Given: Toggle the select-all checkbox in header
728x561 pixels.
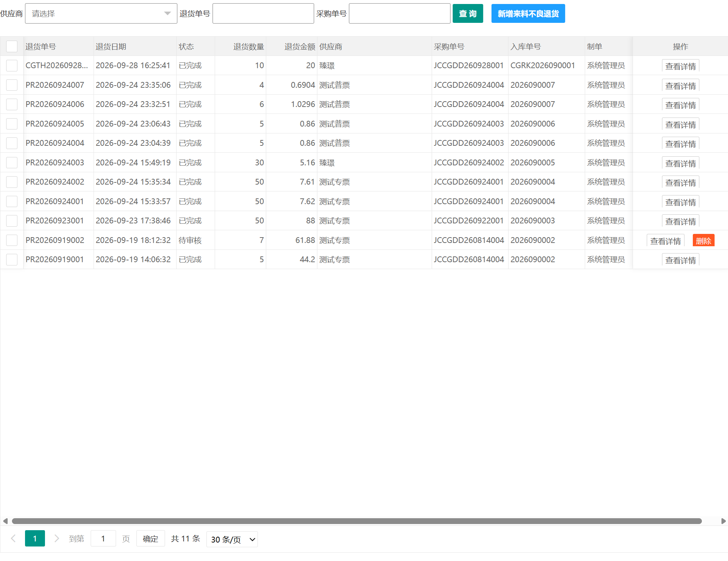Looking at the screenshot, I should pyautogui.click(x=12, y=46).
